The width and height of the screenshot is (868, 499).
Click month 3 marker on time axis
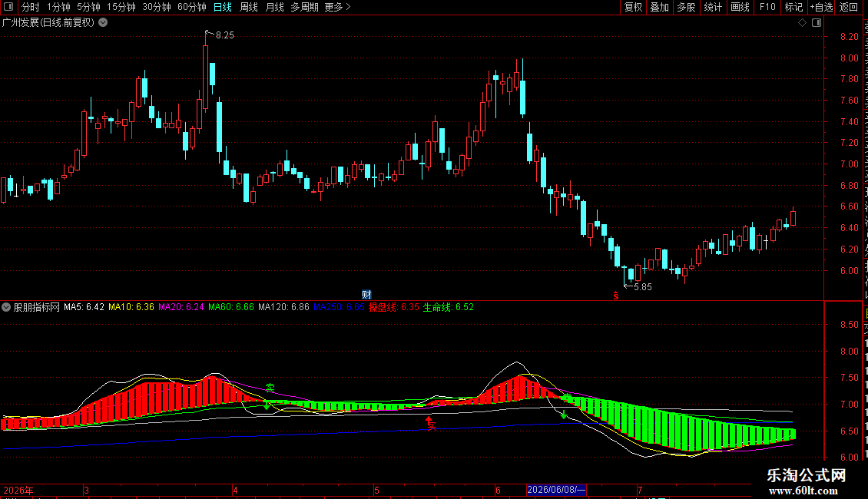click(x=86, y=491)
